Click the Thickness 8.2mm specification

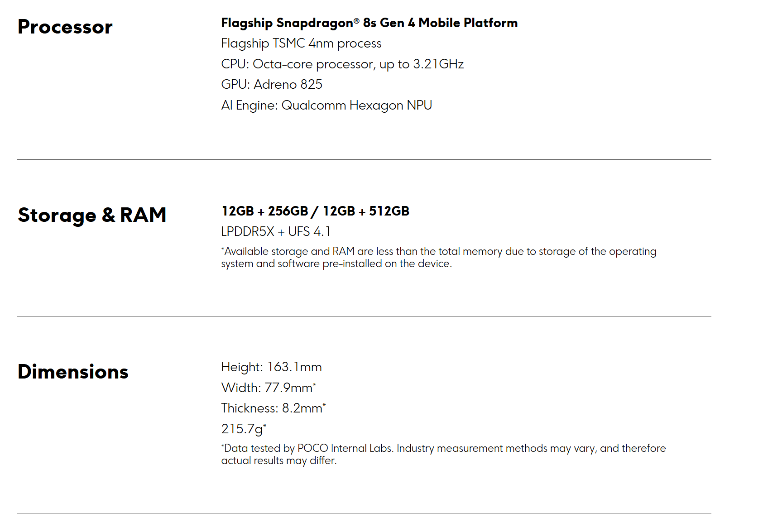coord(273,408)
